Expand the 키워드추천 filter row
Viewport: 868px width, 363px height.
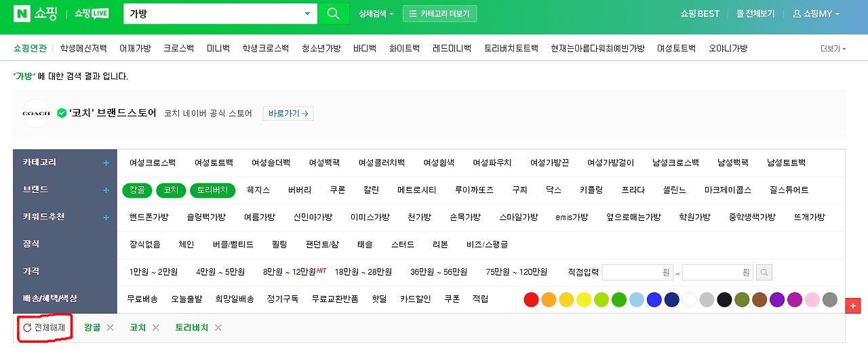106,217
